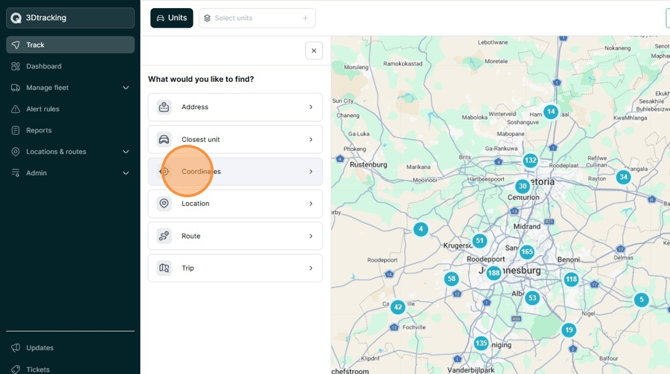Click map cluster marker 53
The image size is (670, 374).
click(x=532, y=297)
